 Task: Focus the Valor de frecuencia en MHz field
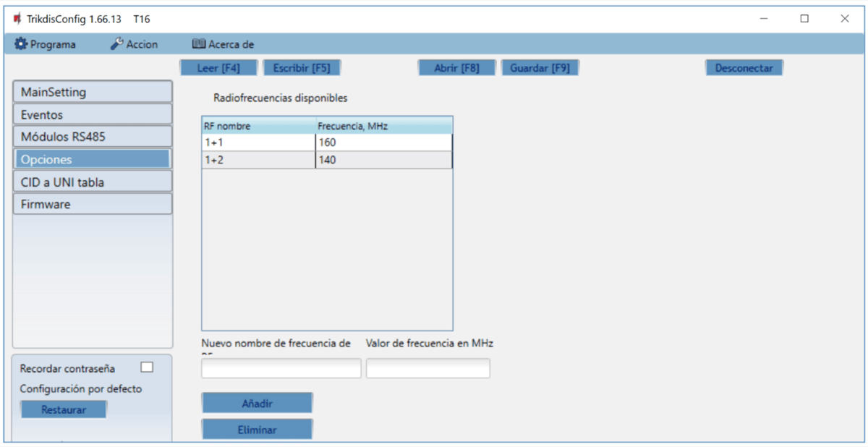pos(427,368)
